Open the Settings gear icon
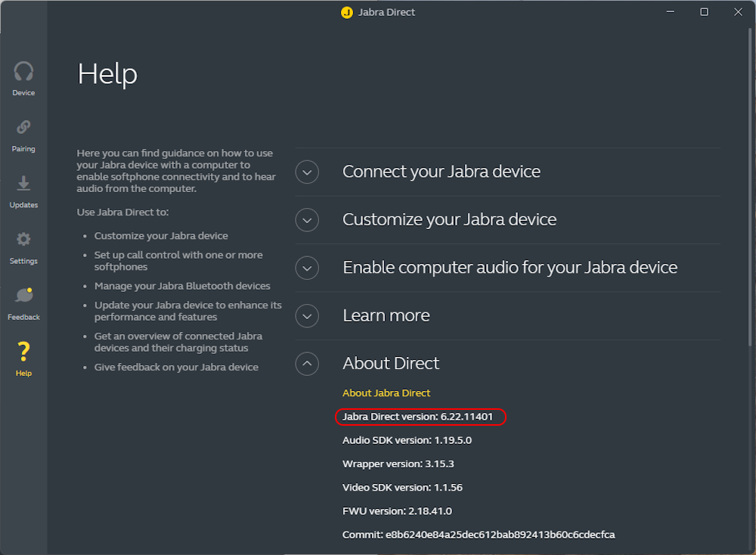 click(x=23, y=239)
